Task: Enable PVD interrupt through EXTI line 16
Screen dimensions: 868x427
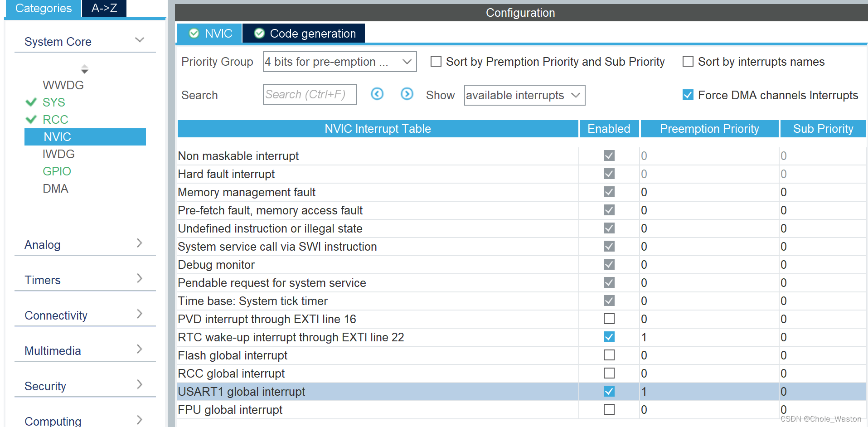Action: tap(609, 319)
